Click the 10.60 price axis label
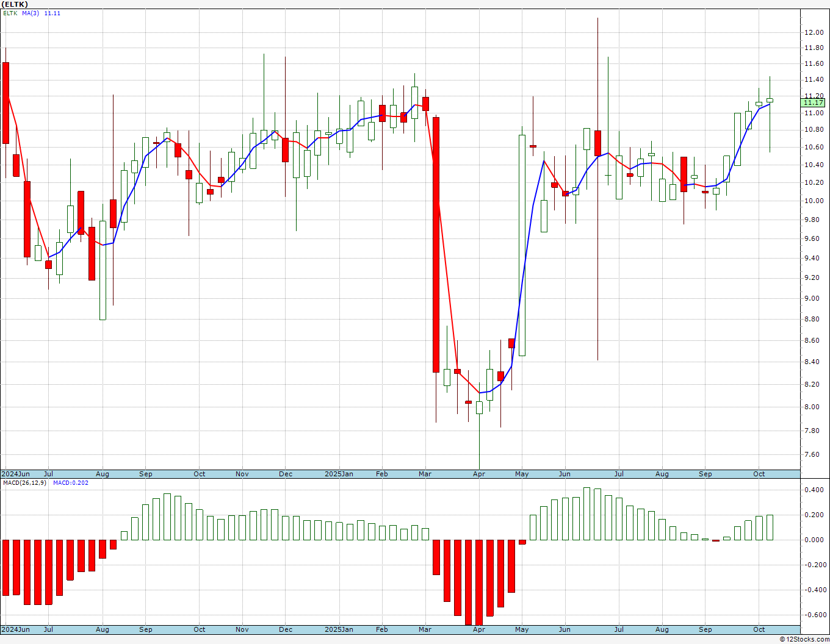This screenshot has width=830, height=644. click(814, 147)
